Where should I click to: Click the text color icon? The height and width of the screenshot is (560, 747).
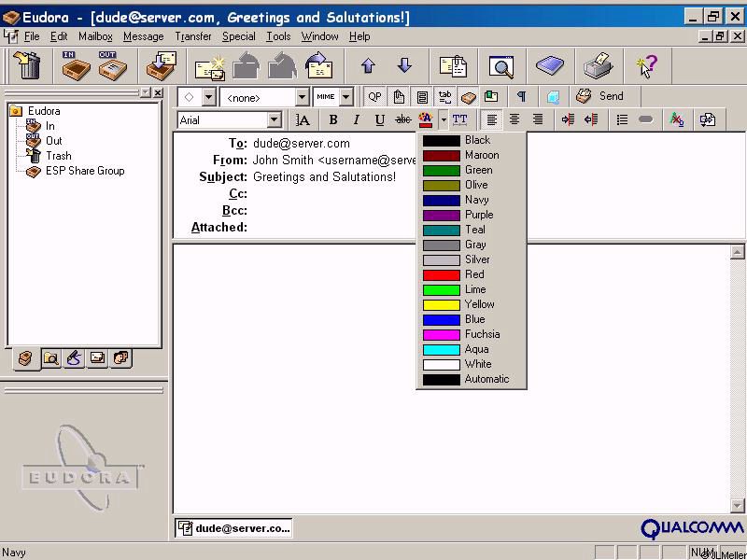(426, 120)
